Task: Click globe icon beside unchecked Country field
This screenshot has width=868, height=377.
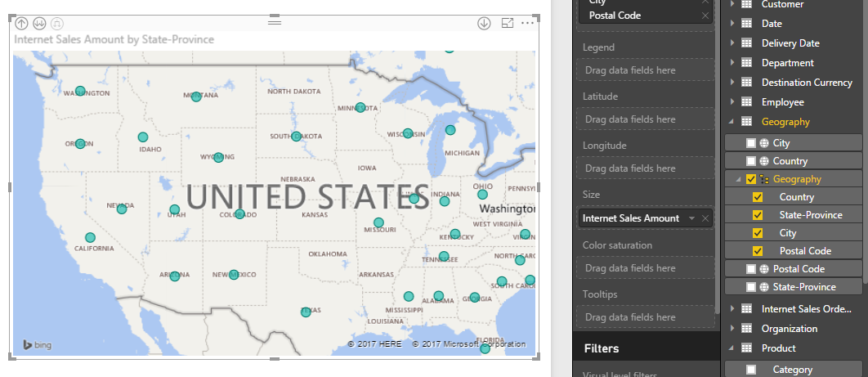Action: click(764, 161)
